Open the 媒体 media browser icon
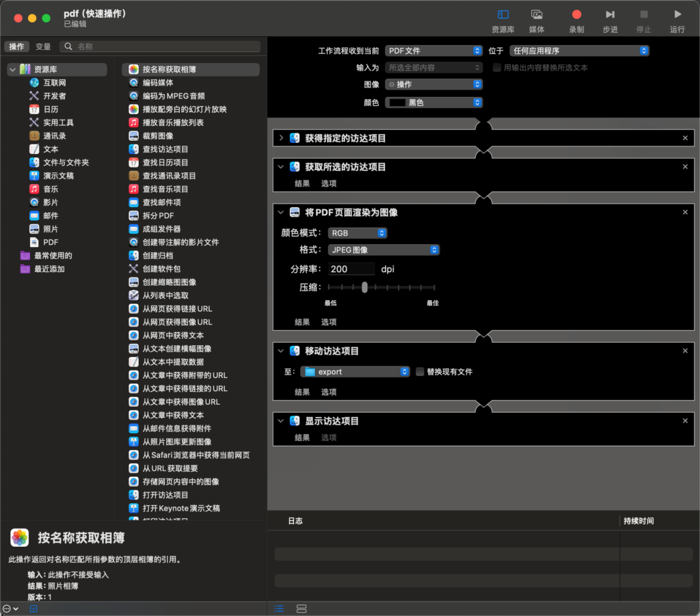The width and height of the screenshot is (700, 616). 537,14
